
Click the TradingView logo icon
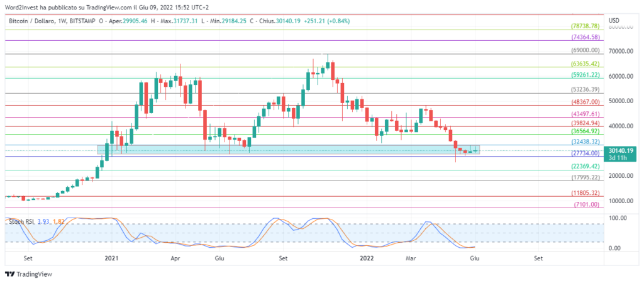(x=9, y=274)
